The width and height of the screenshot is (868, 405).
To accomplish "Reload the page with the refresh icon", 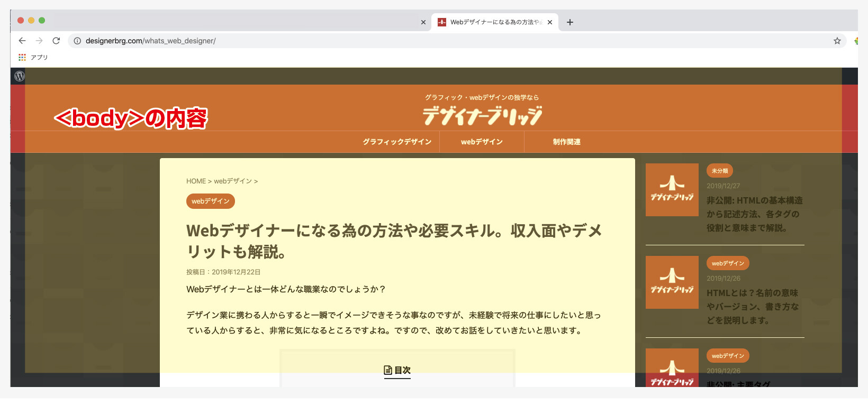I will pyautogui.click(x=56, y=41).
